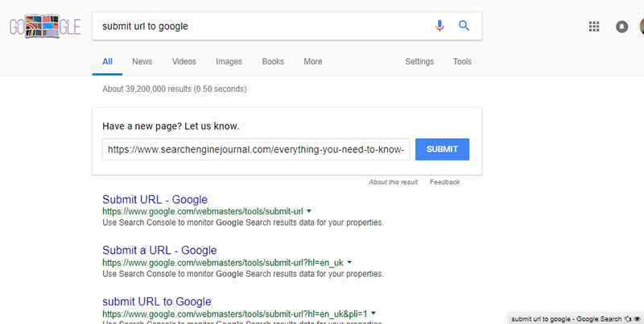Open the "Submit URL - Google" result

[x=155, y=199]
